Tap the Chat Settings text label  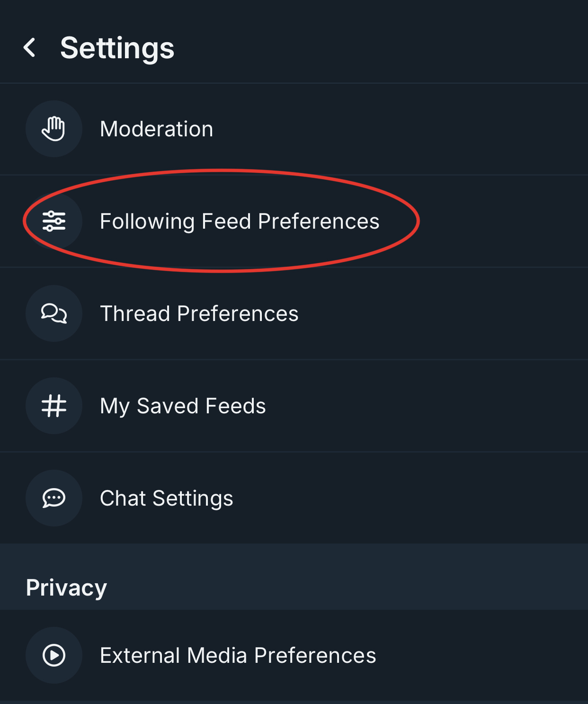click(166, 498)
